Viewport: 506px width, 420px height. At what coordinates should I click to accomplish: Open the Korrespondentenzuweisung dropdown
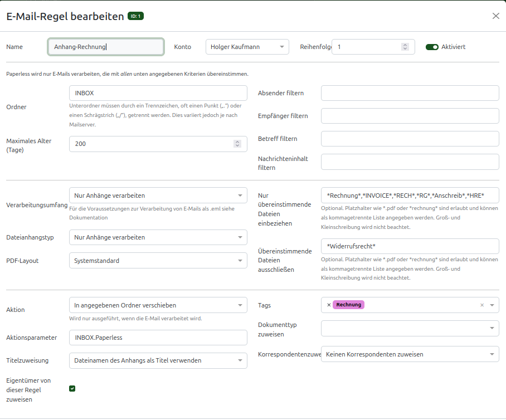point(410,354)
